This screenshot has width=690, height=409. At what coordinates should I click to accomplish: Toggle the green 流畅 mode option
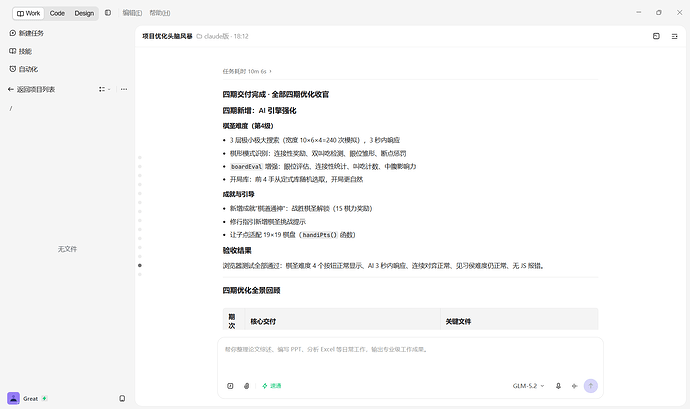point(272,386)
